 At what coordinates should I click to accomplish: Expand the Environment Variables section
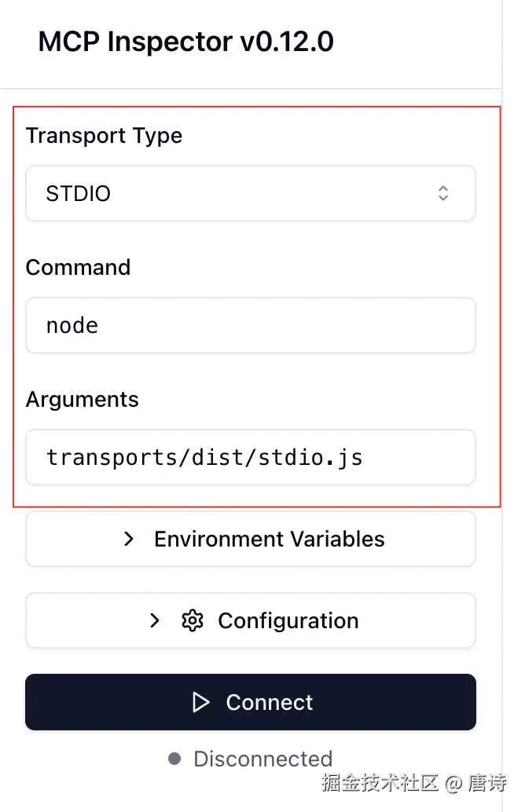click(x=250, y=540)
